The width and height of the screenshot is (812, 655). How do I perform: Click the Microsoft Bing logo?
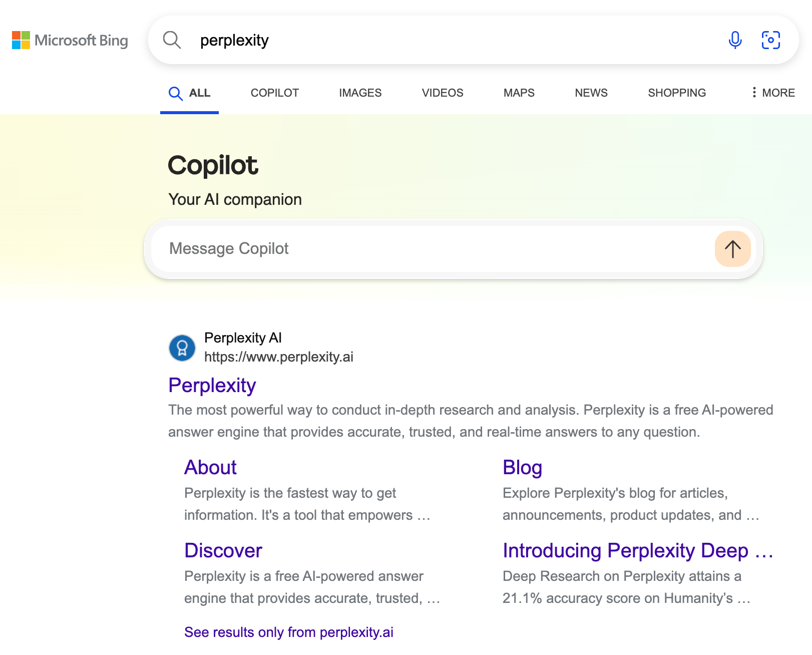(70, 40)
